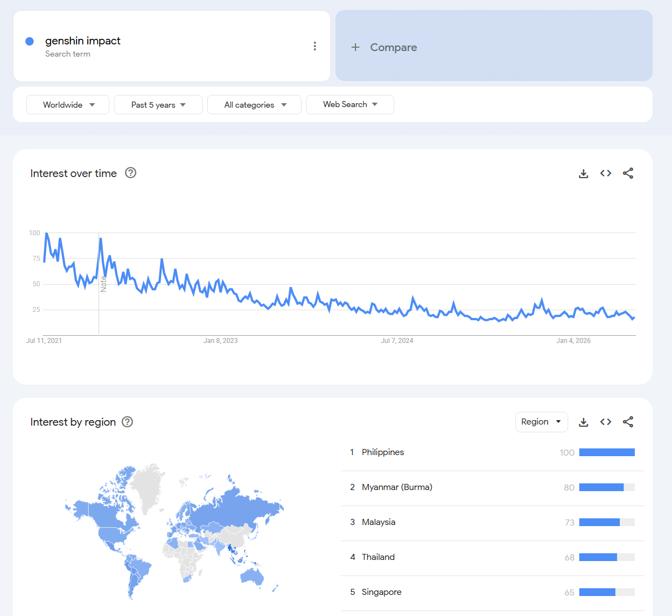Screen dimensions: 672x616
Task: Select Philippines in the region list
Action: tap(383, 452)
